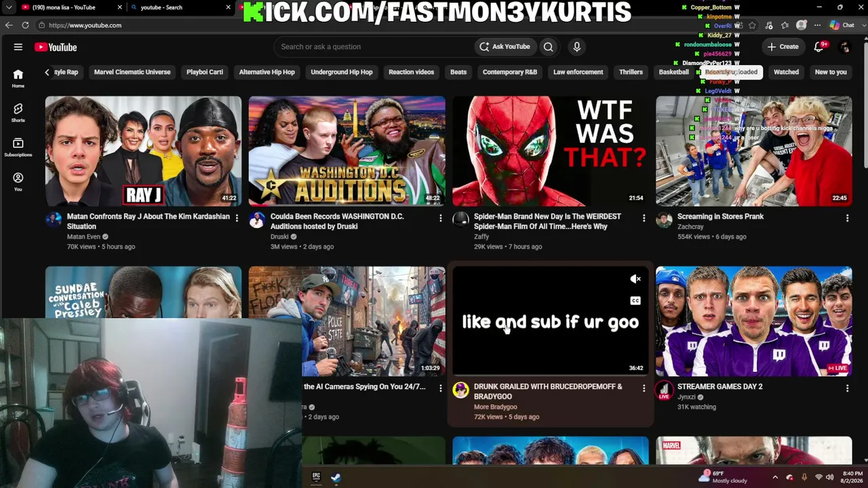Open the Zaffy channel avatar

pyautogui.click(x=460, y=219)
